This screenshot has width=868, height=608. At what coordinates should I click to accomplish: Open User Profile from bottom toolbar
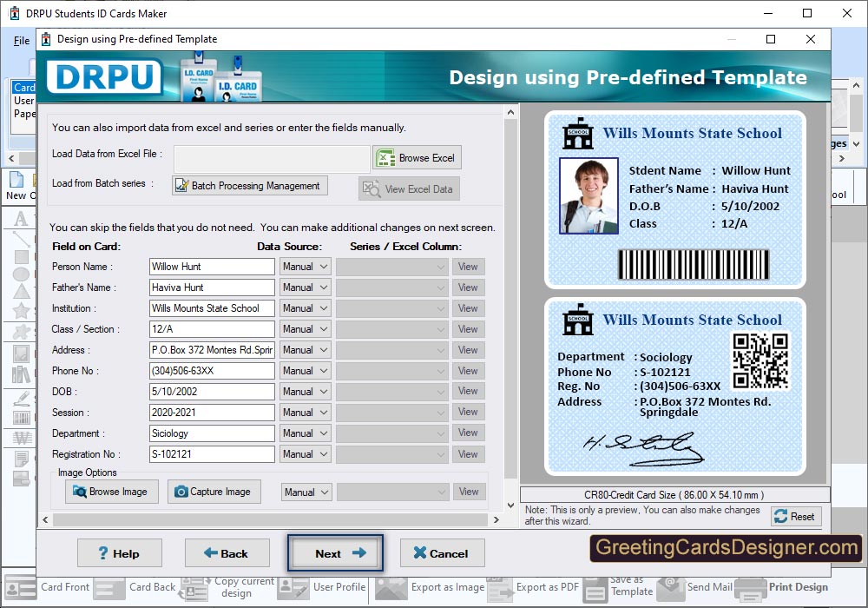point(322,587)
